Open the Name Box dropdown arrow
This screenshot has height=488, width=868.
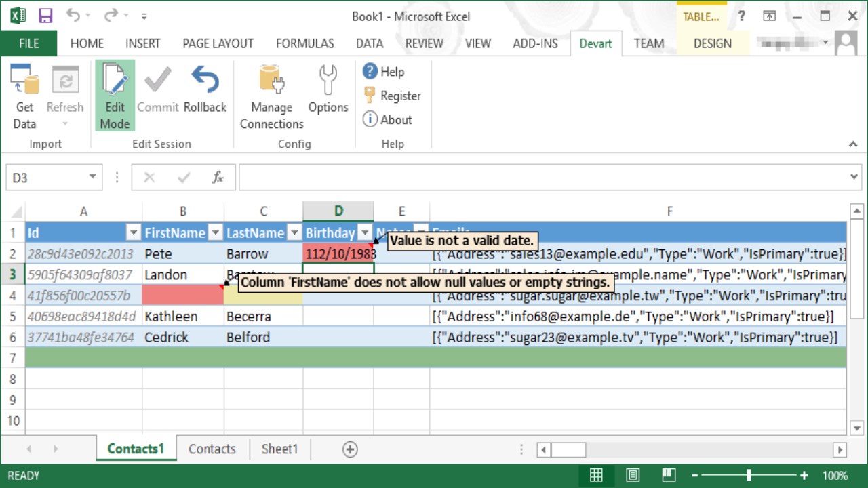point(92,177)
